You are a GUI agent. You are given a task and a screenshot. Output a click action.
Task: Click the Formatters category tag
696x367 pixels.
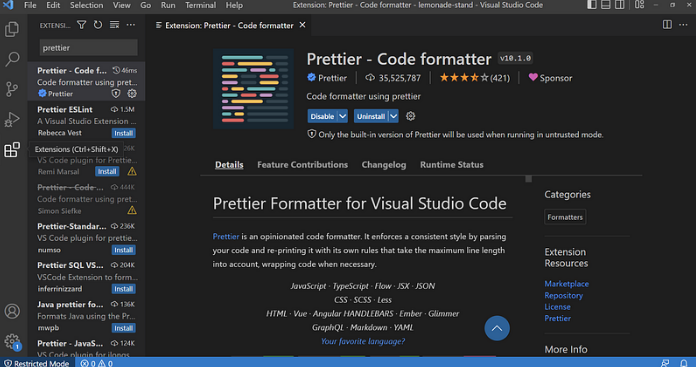[565, 217]
